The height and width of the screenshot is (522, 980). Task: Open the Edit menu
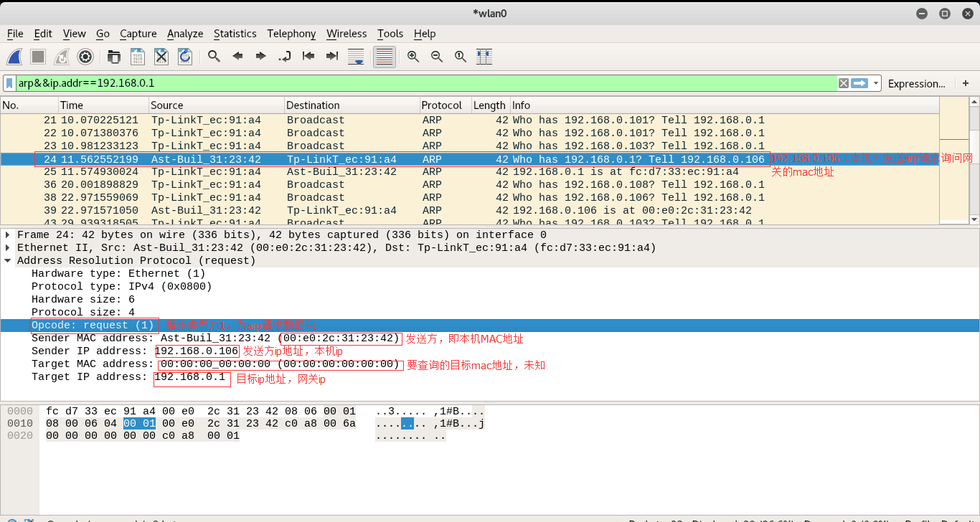click(43, 34)
